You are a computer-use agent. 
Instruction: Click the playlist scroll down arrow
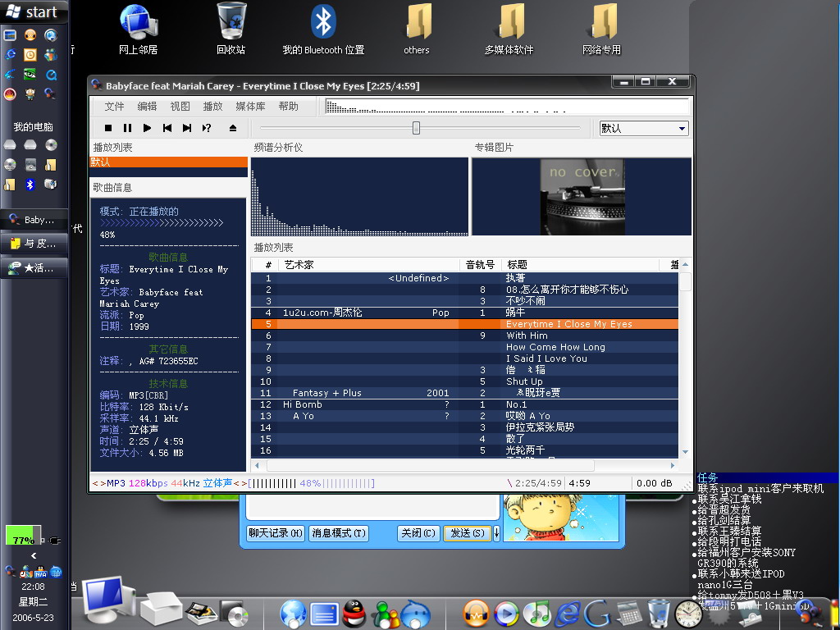(685, 452)
